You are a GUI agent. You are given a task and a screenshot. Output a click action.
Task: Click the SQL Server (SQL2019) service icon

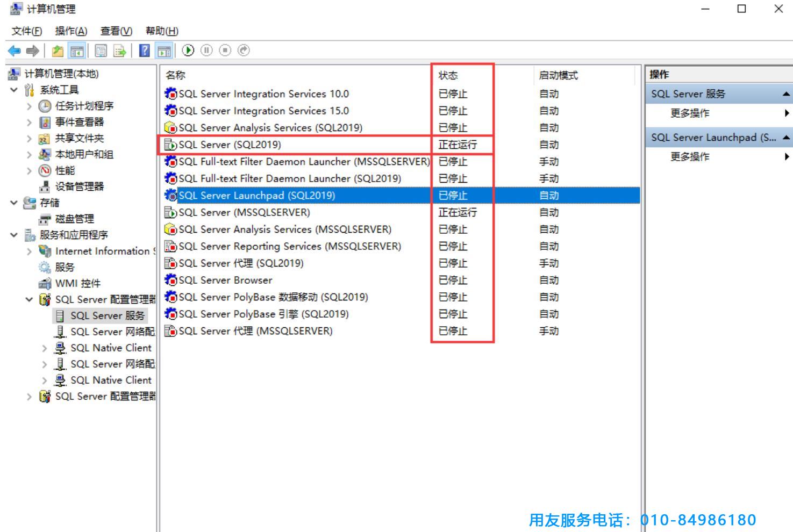click(x=171, y=145)
